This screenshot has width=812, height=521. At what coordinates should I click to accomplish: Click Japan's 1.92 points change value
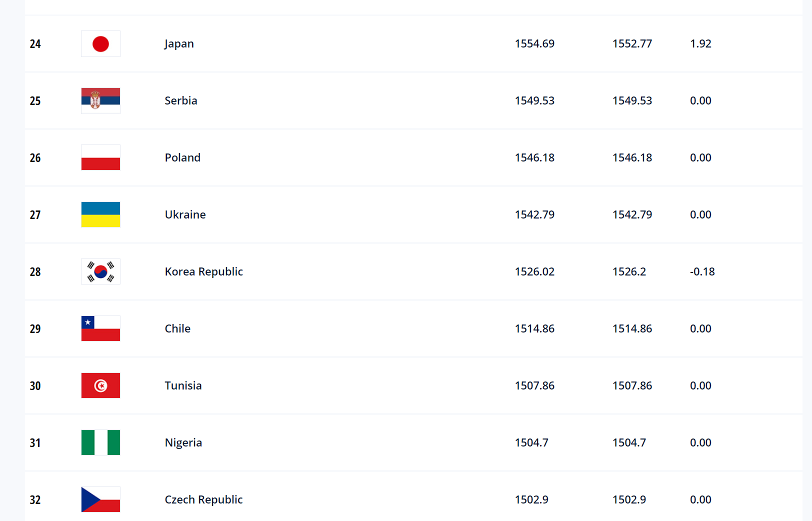[x=700, y=43]
